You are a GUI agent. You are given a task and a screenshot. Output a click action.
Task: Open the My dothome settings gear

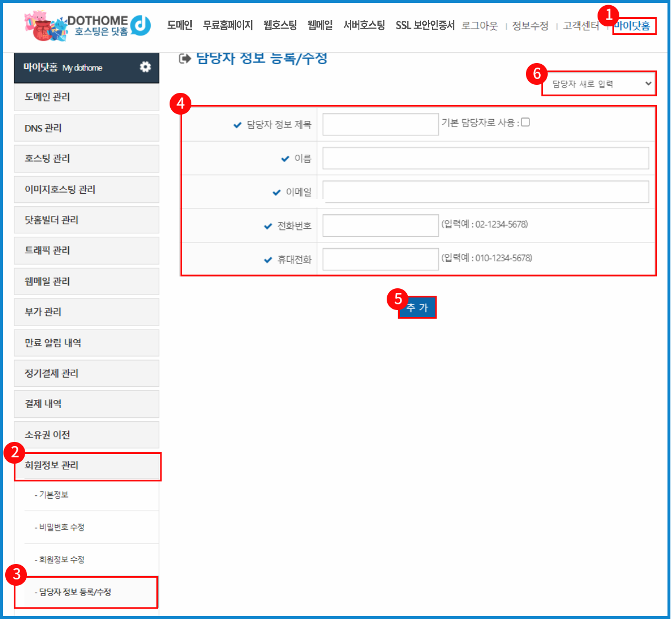[x=145, y=67]
